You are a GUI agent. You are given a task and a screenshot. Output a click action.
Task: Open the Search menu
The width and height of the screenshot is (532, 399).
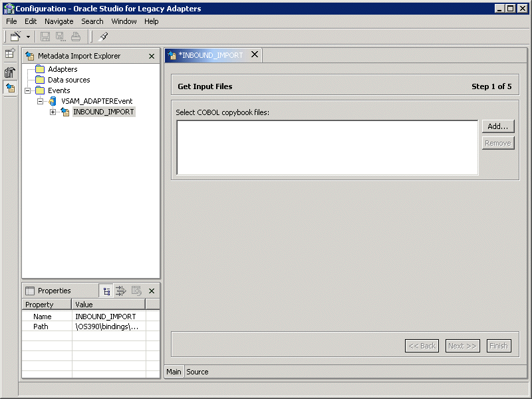point(92,21)
